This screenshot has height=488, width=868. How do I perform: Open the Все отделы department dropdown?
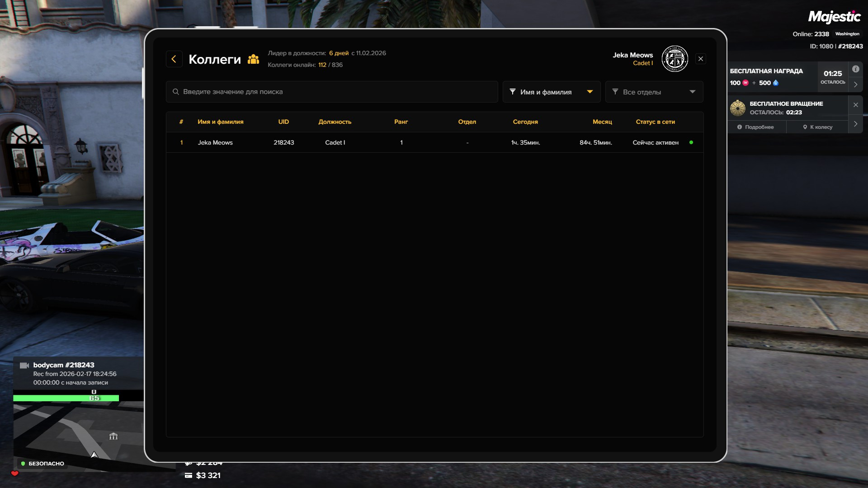point(654,92)
